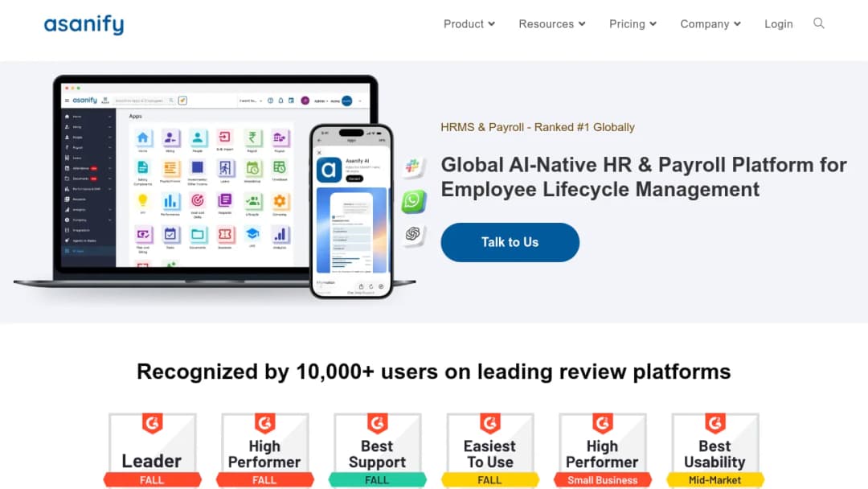Click the Slack integration icon
Screen dimensions: 868x489
click(x=412, y=166)
